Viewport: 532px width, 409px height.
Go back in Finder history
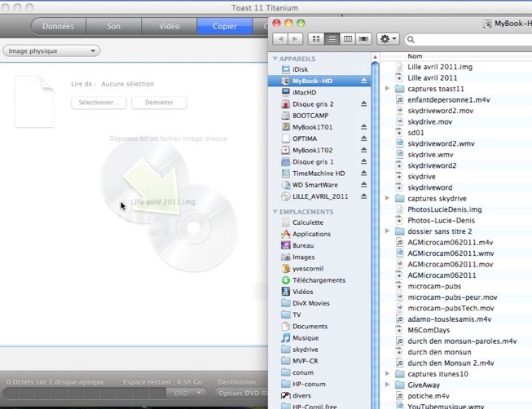tap(280, 39)
